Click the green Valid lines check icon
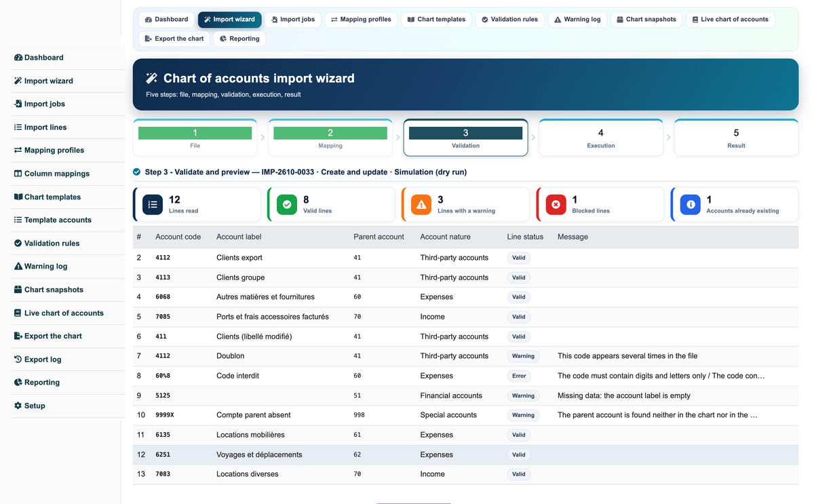814x504 pixels. click(x=287, y=204)
